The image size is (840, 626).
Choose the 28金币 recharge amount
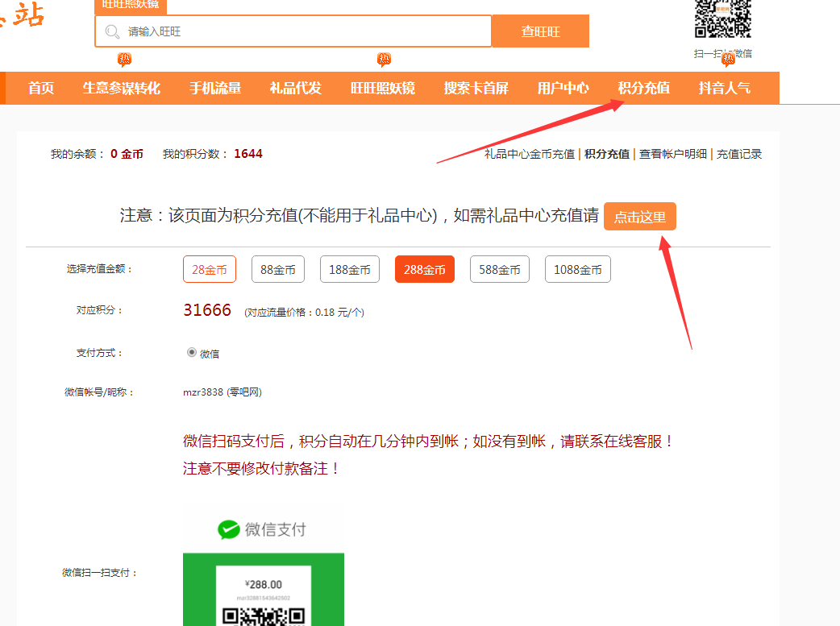coord(210,269)
